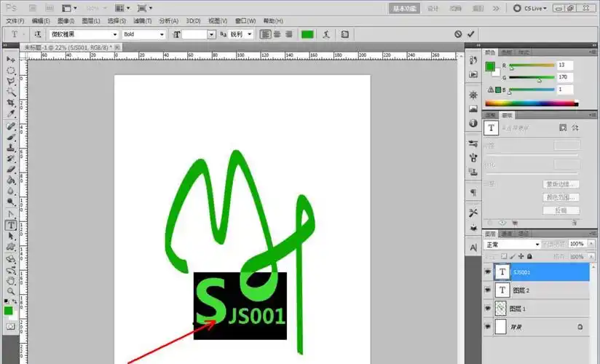Image resolution: width=600 pixels, height=364 pixels.
Task: Click the text color swatch in options bar
Action: point(307,34)
